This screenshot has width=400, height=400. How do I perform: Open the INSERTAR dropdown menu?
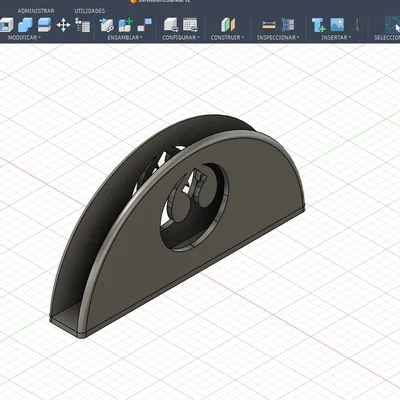click(336, 37)
